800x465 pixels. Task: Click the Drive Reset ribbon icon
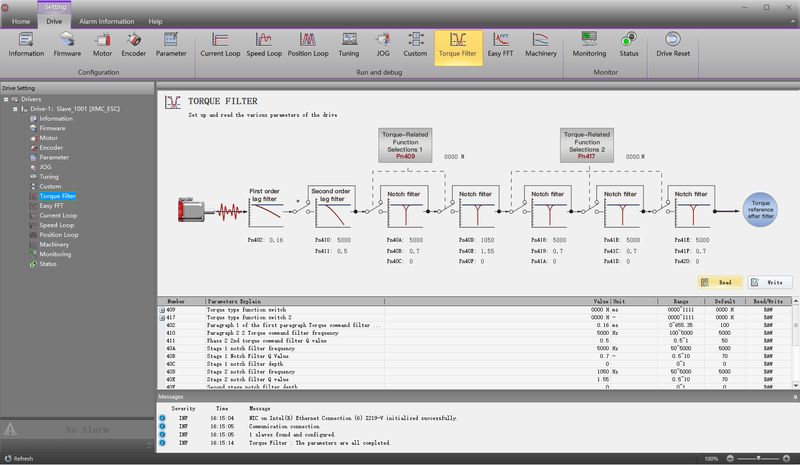pos(672,45)
